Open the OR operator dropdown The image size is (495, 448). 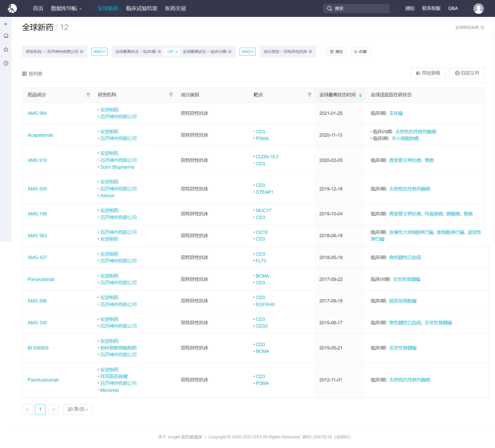(172, 52)
